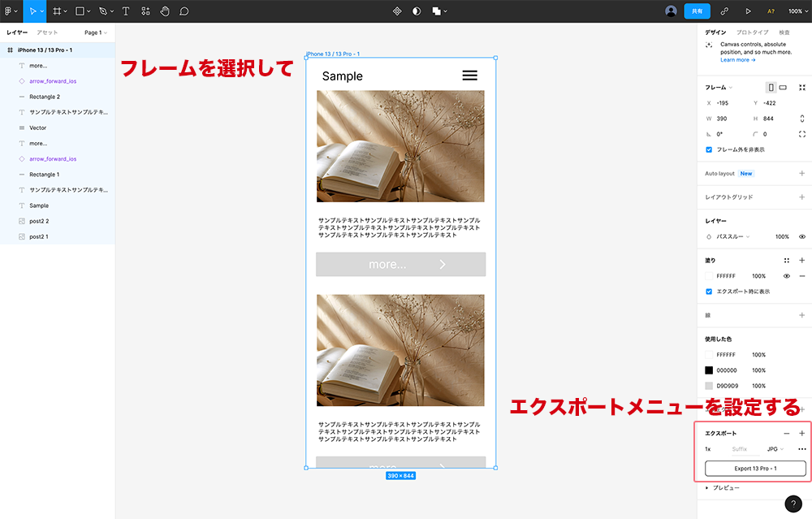812x519 pixels.
Task: Open the 100% zoom level dropdown
Action: point(798,11)
